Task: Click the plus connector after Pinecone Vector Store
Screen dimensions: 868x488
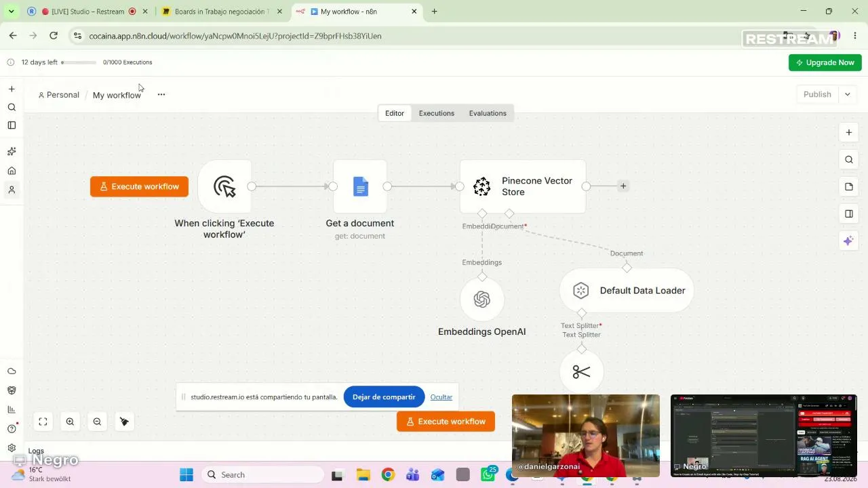Action: coord(623,186)
